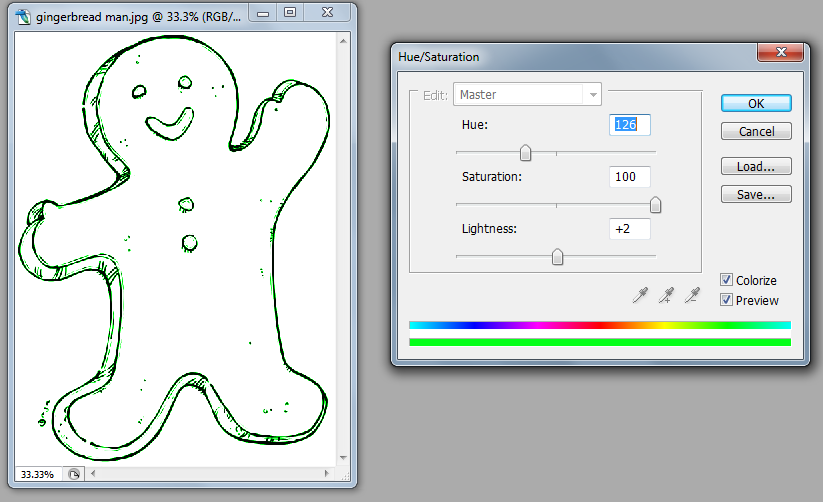Select the eyedropper tool in Hue/Saturation
This screenshot has height=502, width=823.
(x=640, y=296)
